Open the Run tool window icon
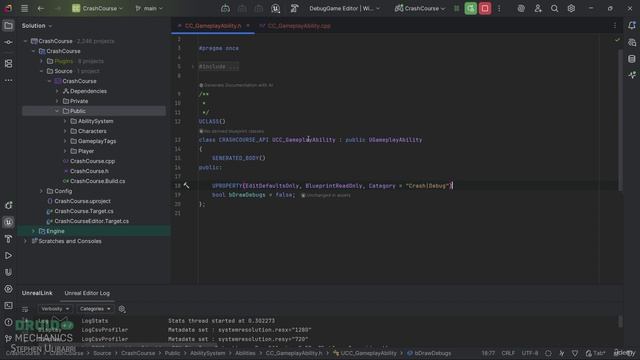Viewport: 640px width, 360px height. click(x=8, y=256)
